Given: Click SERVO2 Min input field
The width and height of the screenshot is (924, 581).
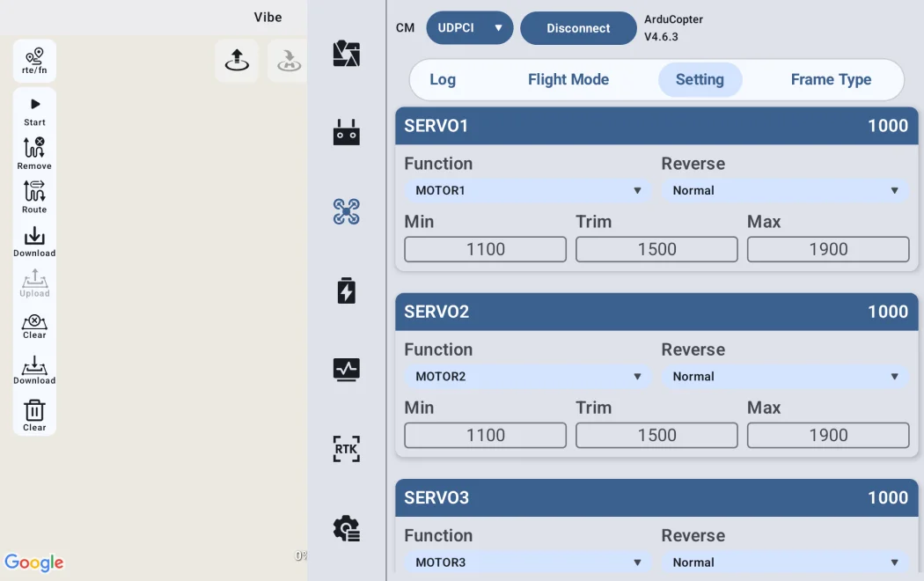Looking at the screenshot, I should pyautogui.click(x=485, y=435).
